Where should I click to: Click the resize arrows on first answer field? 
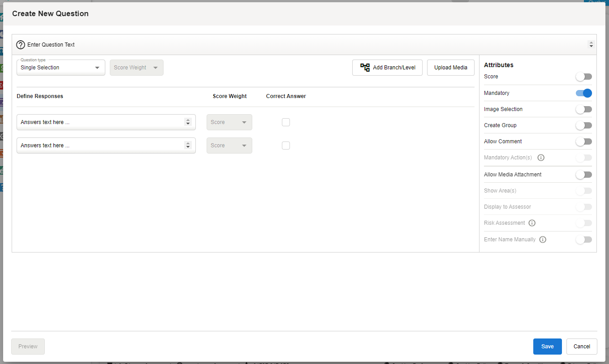tap(188, 122)
